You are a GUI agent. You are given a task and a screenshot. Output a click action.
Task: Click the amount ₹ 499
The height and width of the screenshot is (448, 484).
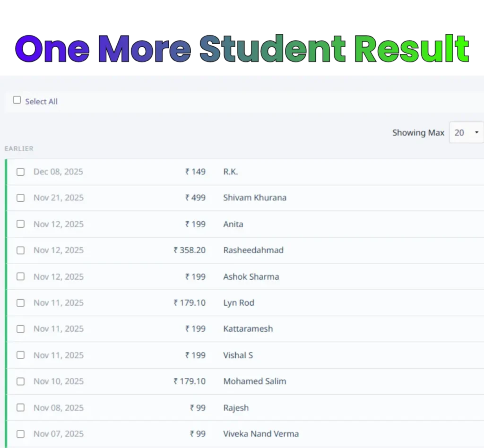click(x=195, y=198)
